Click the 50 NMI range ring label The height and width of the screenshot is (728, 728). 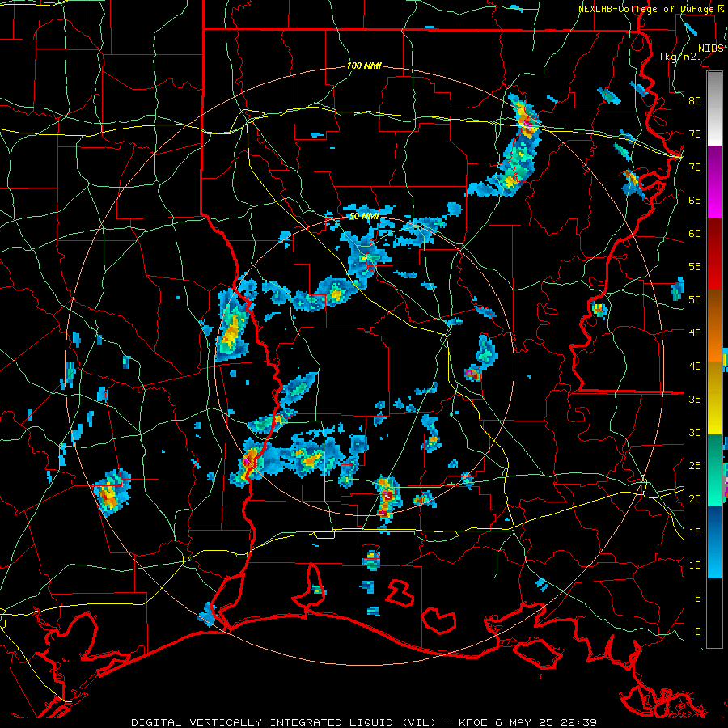point(363,216)
